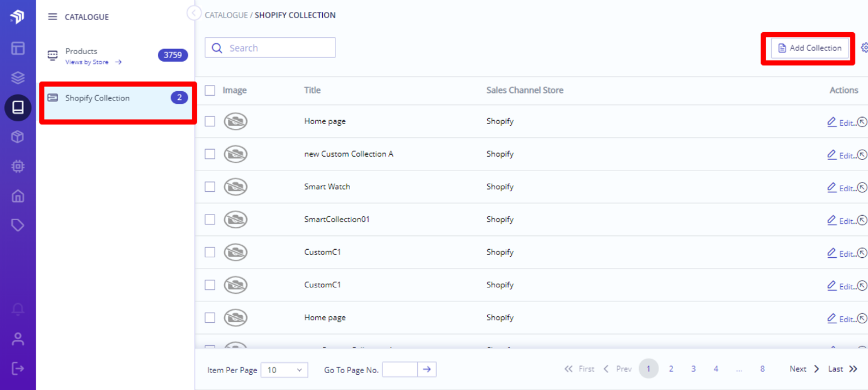
Task: Click the CATALOGUE breadcrumb link
Action: tap(226, 15)
